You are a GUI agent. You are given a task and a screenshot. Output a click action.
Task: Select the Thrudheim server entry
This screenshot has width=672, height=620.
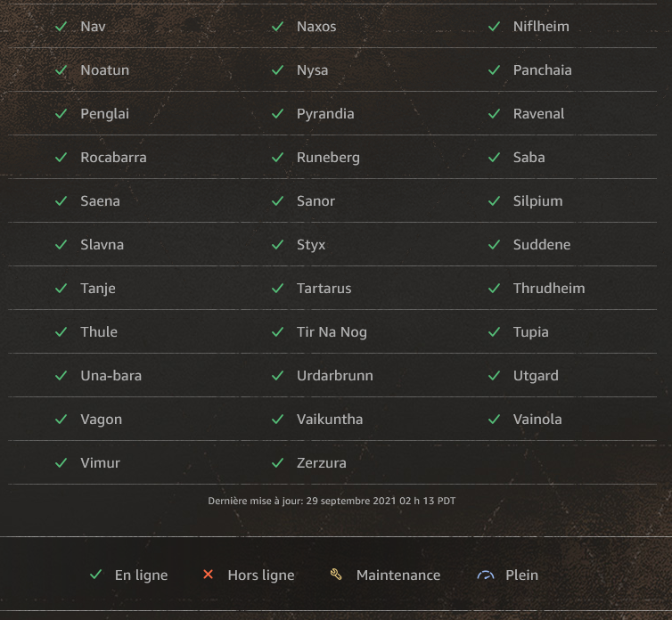[549, 289]
